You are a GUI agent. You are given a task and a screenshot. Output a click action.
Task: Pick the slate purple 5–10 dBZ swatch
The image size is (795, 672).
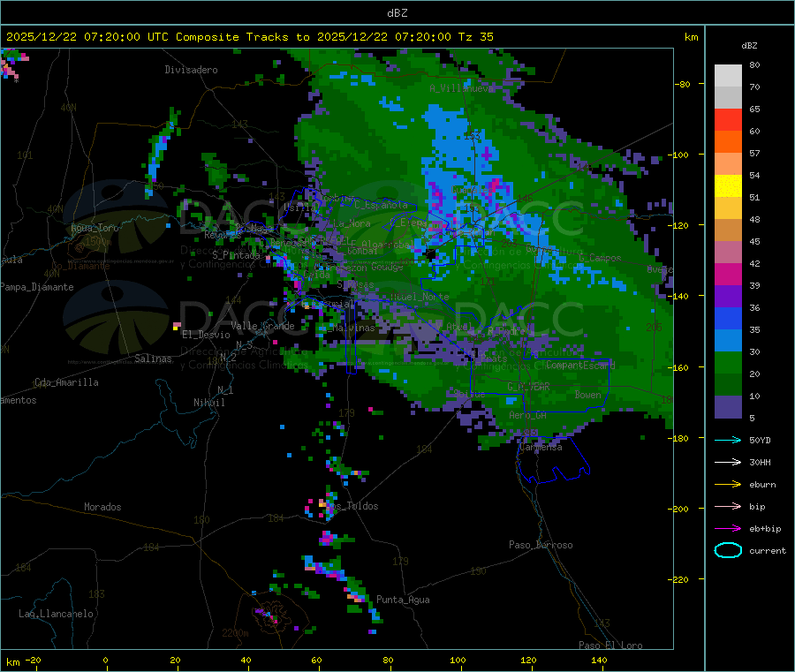pos(728,407)
